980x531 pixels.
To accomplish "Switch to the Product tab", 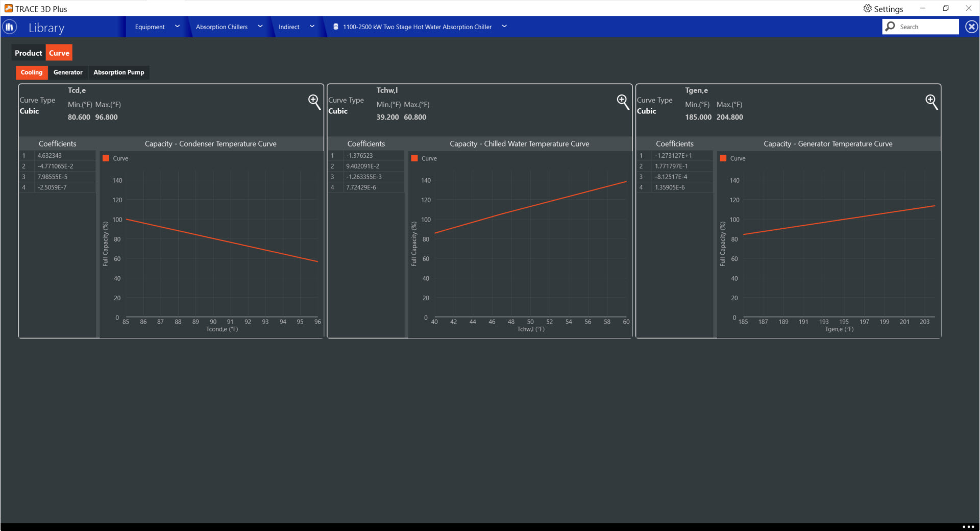I will pos(28,53).
